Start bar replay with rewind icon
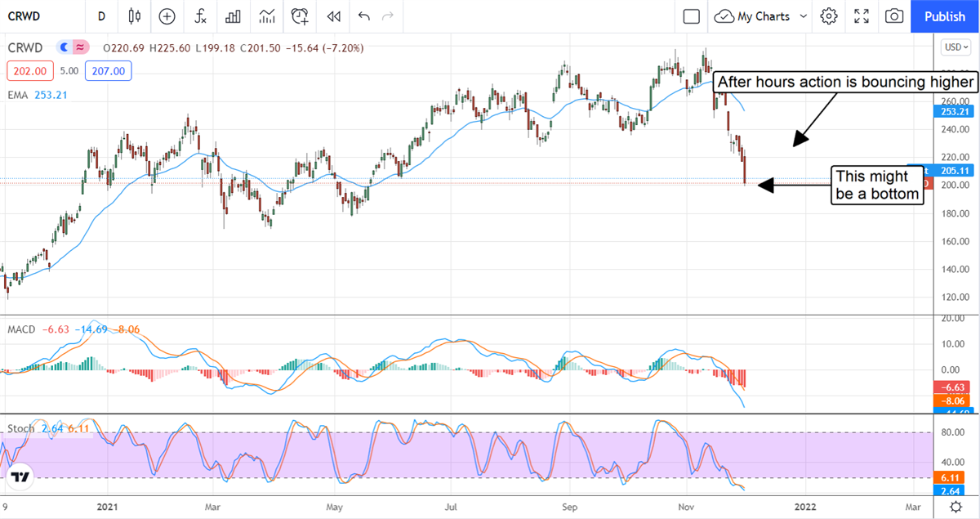 [333, 16]
